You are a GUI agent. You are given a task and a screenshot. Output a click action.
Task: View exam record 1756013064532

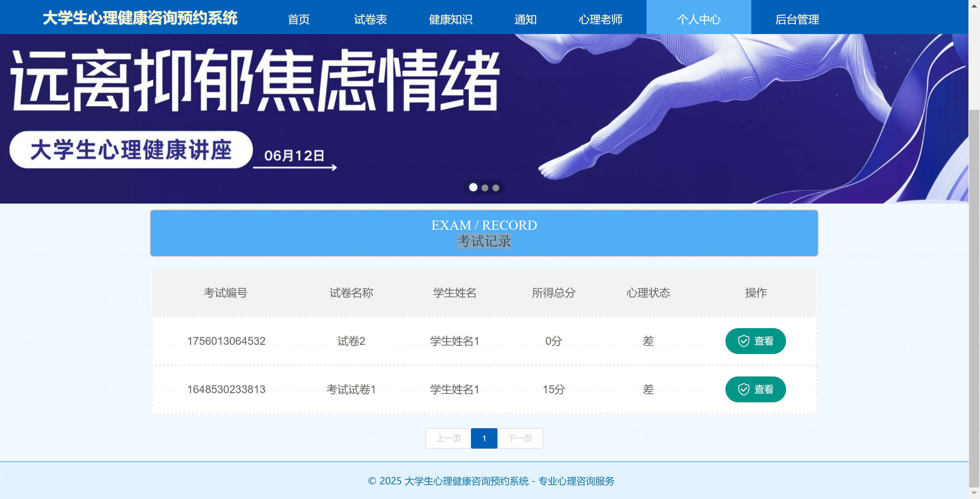coord(755,341)
